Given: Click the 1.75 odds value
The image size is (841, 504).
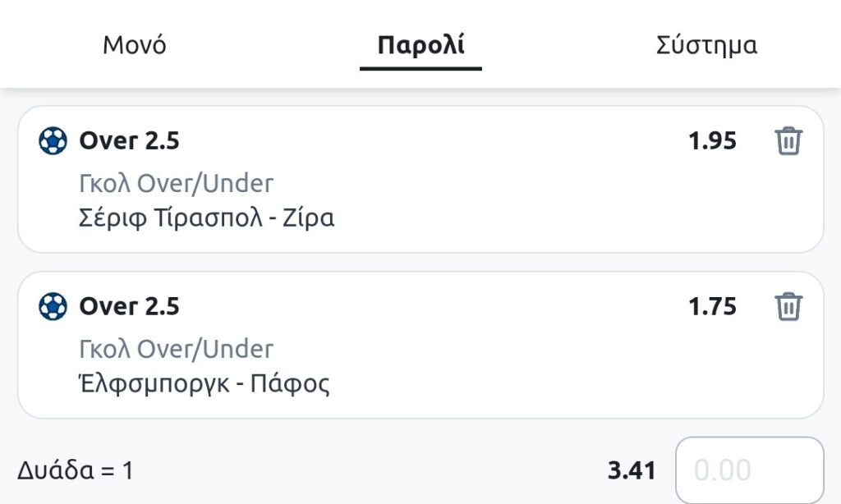Looking at the screenshot, I should [712, 307].
